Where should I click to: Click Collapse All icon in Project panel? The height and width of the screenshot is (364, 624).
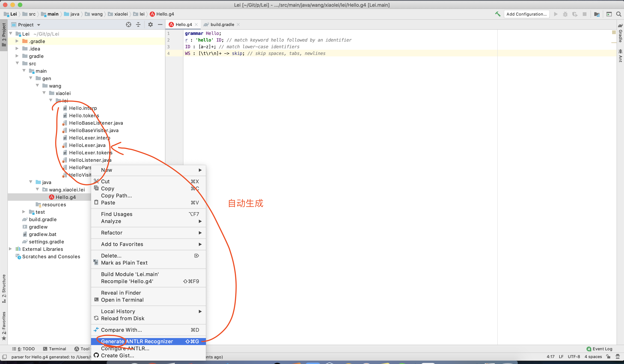point(138,24)
